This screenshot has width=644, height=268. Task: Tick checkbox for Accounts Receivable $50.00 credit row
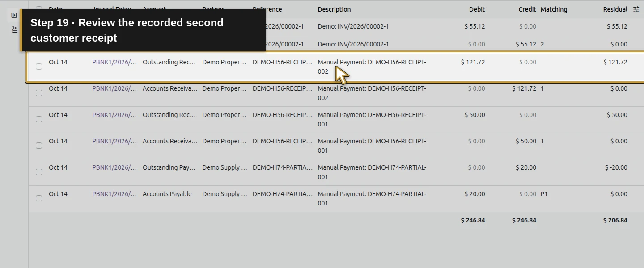(x=39, y=146)
